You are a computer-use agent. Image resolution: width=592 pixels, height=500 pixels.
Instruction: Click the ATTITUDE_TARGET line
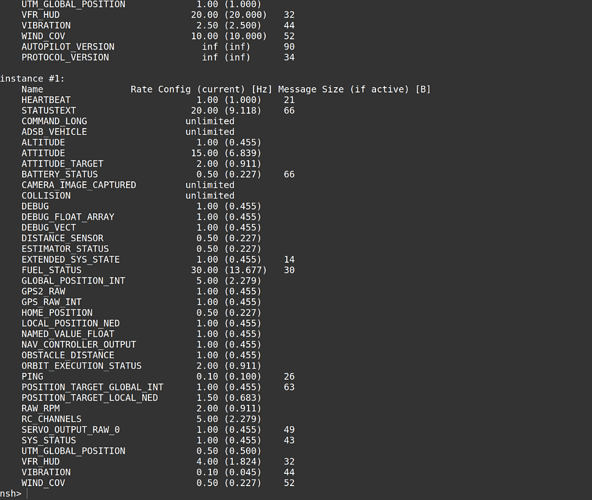141,164
